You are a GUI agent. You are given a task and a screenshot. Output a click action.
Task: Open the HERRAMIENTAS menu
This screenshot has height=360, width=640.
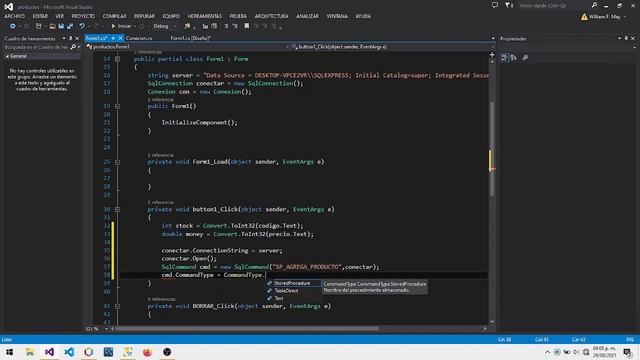coord(204,16)
